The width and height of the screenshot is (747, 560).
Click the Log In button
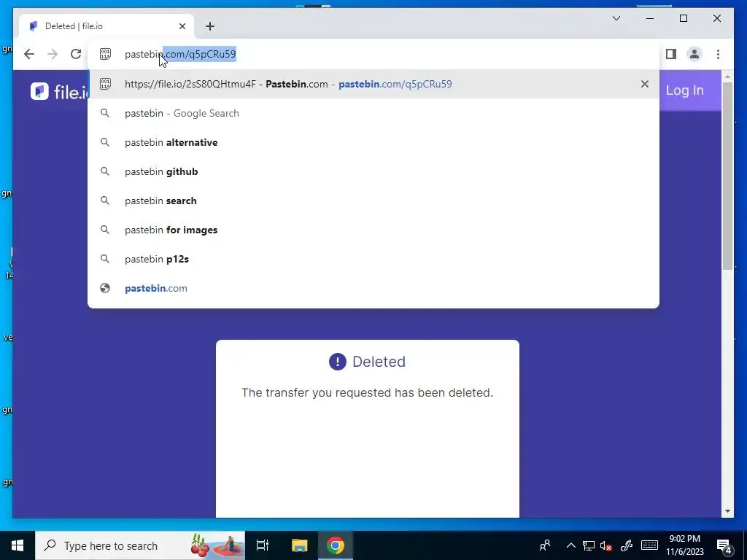click(684, 90)
